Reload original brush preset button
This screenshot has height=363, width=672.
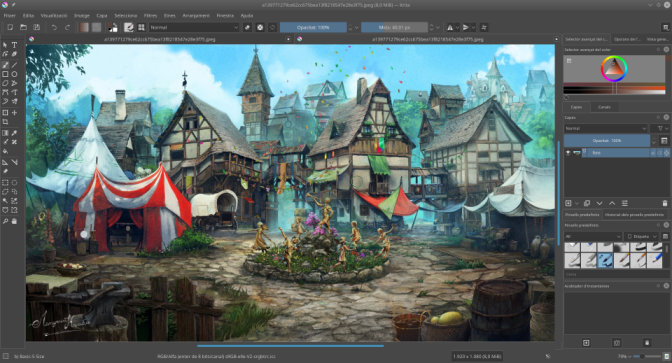click(x=273, y=27)
